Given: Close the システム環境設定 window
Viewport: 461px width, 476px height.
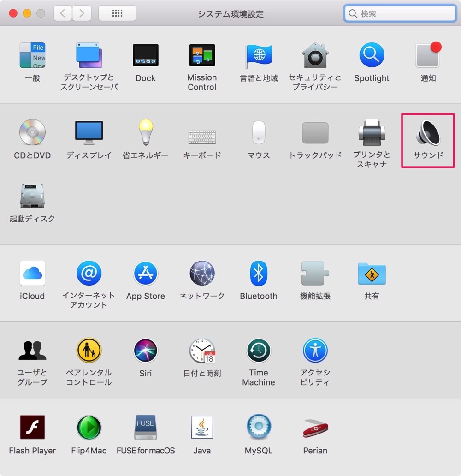Looking at the screenshot, I should click(13, 13).
